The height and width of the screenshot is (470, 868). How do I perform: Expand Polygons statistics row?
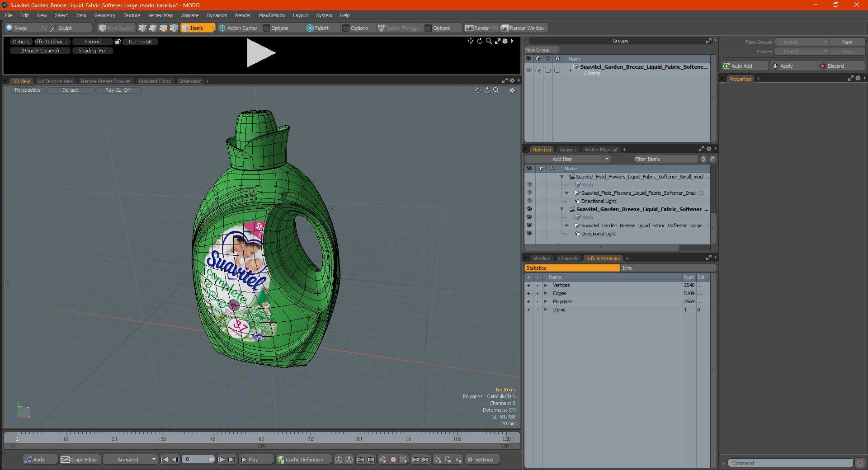546,301
